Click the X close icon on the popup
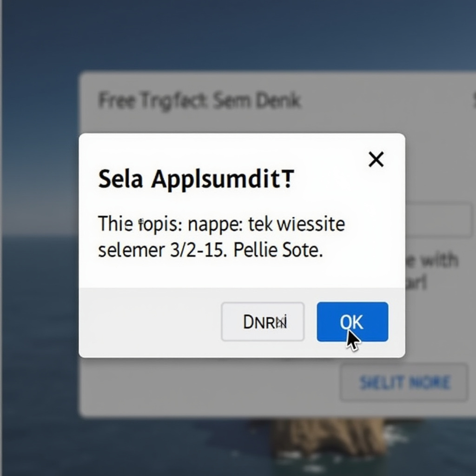The width and height of the screenshot is (476, 476). (x=376, y=159)
